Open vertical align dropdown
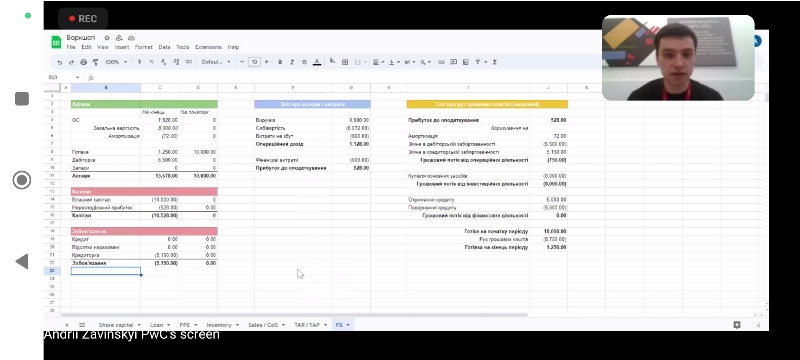 [x=394, y=62]
